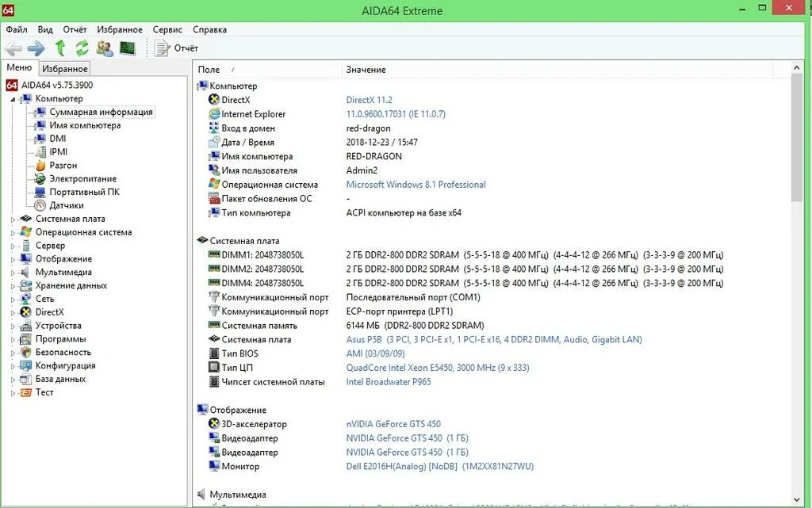Click the Значение column header

557,69
